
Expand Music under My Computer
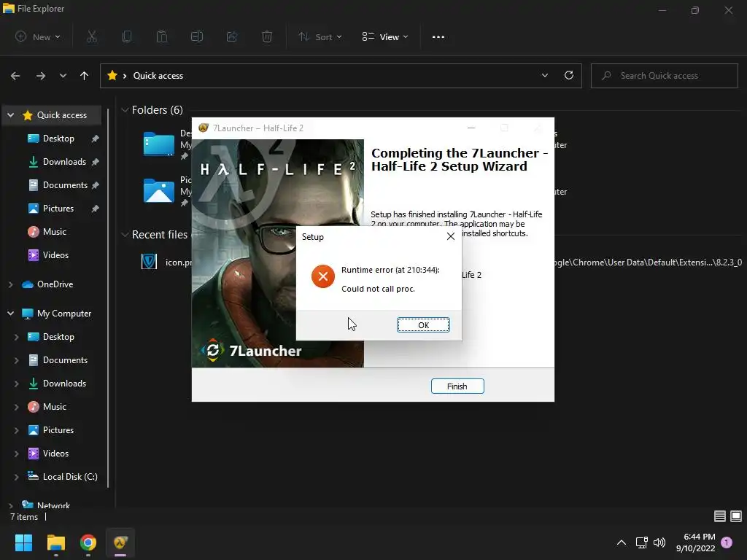coord(16,407)
